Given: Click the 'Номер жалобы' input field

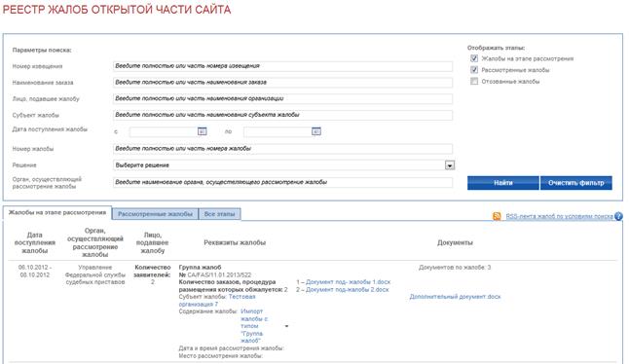Looking at the screenshot, I should pyautogui.click(x=282, y=149).
